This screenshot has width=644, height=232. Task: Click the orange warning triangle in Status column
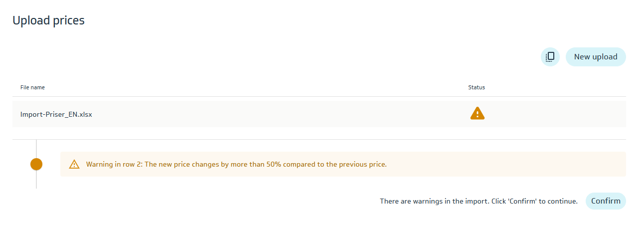click(477, 114)
